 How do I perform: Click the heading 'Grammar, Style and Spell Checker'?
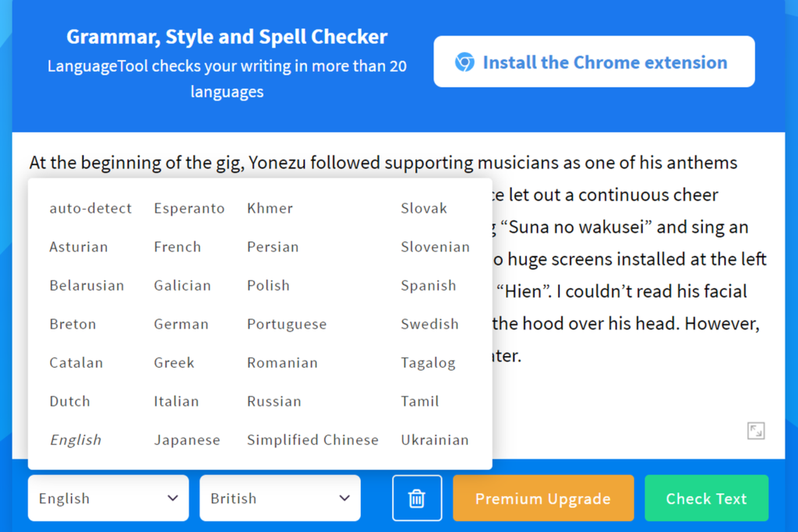tap(227, 37)
